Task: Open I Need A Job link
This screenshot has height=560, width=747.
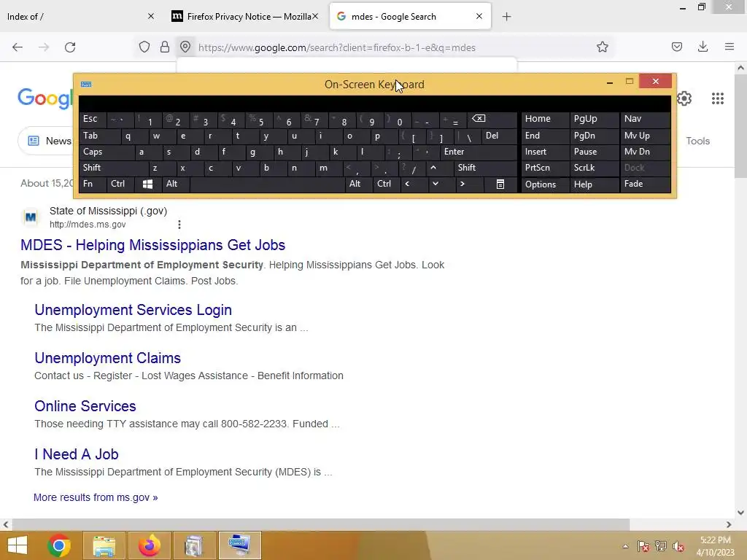Action: 76,454
